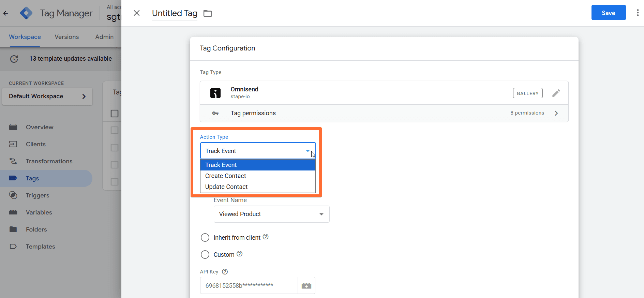Open the three-dot more actions menu
This screenshot has height=298, width=644.
(x=638, y=13)
